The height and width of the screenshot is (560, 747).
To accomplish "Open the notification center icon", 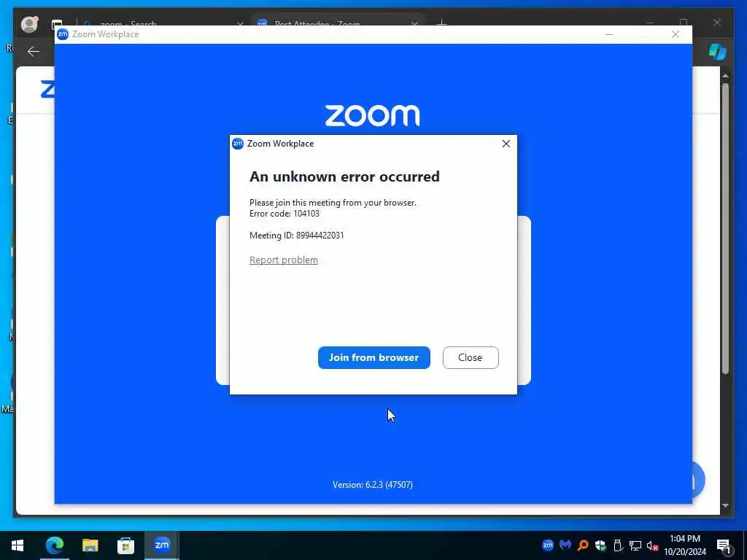I will coord(724,545).
